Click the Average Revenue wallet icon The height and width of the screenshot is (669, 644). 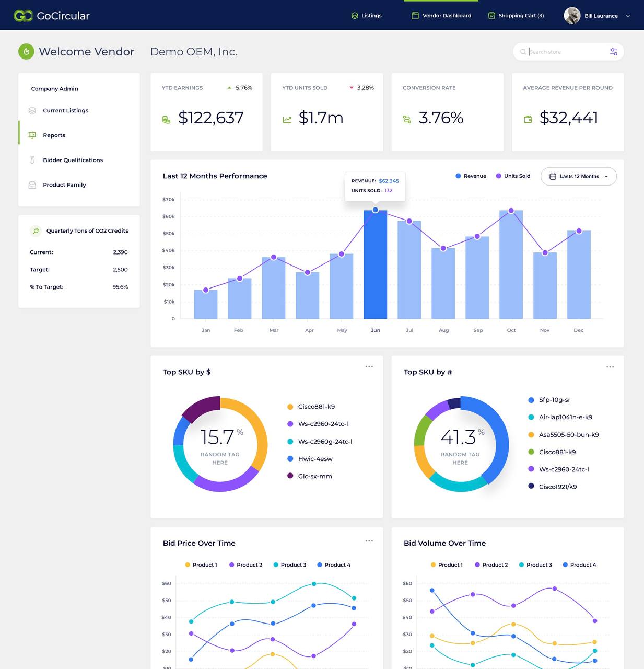pos(528,120)
